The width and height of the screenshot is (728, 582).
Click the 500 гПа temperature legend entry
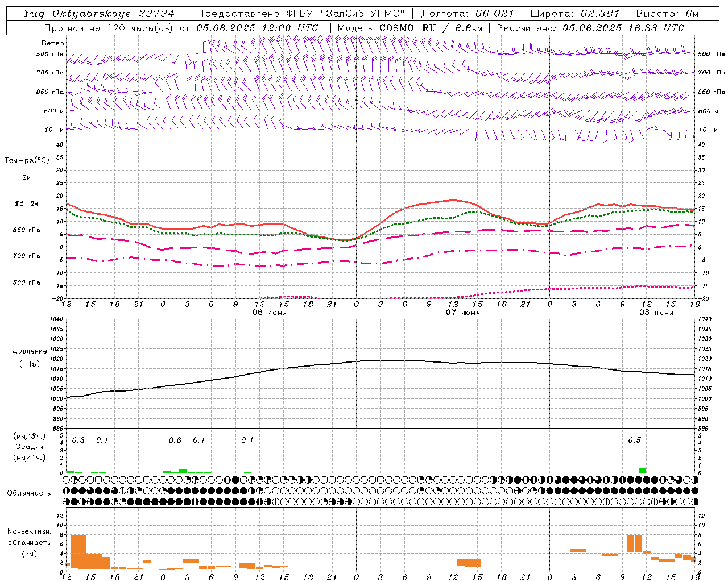(x=26, y=283)
